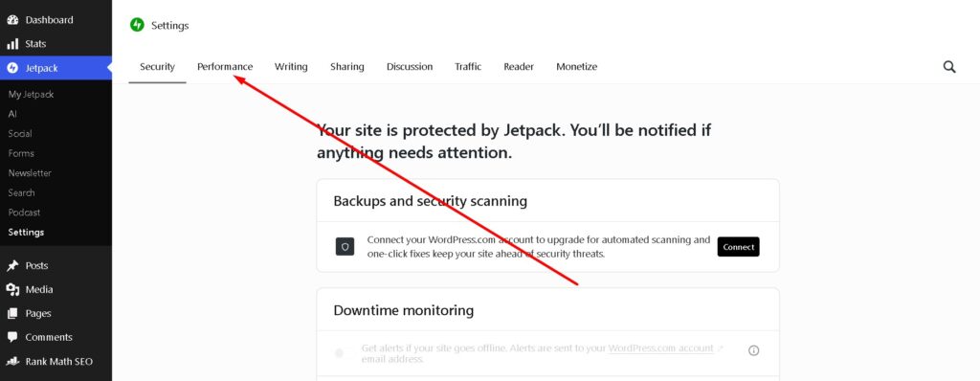This screenshot has width=980, height=381.
Task: Switch to the Security tab
Action: [158, 67]
